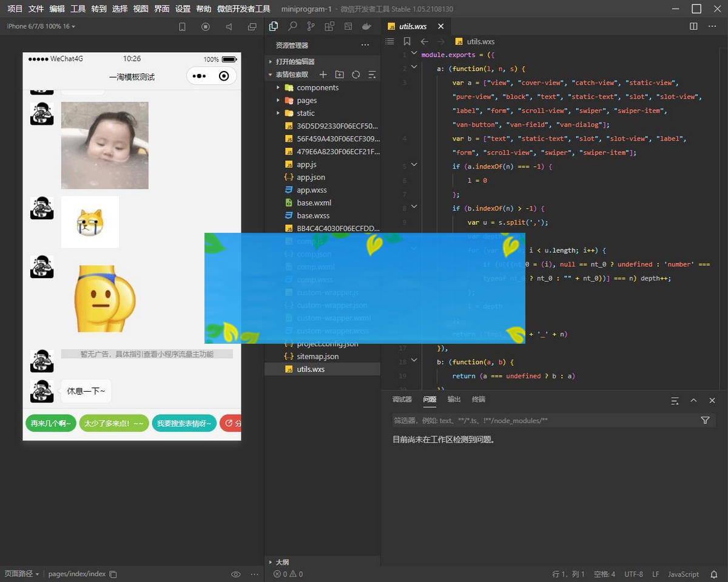Click the new file plus icon

(323, 75)
